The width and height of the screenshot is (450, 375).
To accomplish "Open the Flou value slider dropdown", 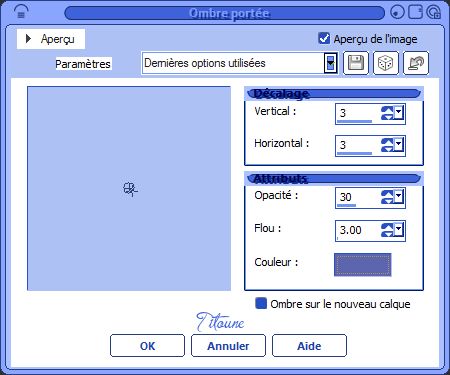I will (x=399, y=230).
